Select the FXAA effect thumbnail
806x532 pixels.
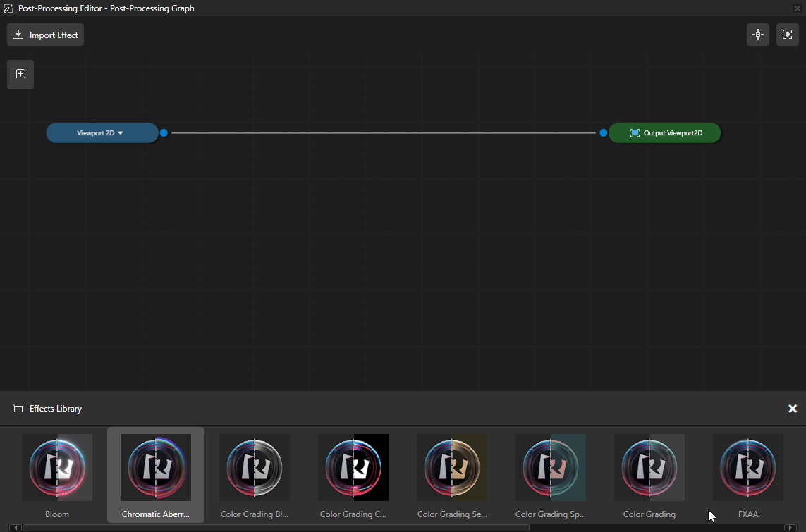[x=747, y=467]
